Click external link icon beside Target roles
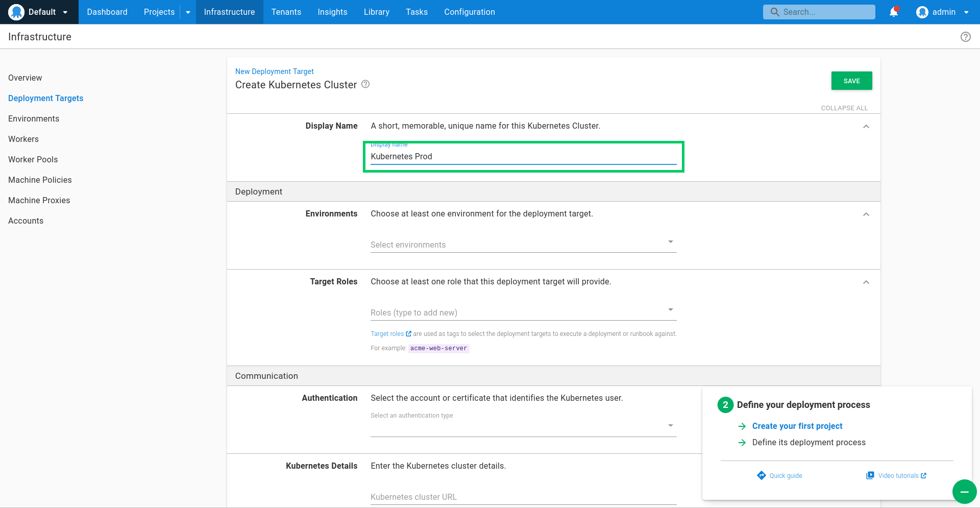 coord(408,334)
